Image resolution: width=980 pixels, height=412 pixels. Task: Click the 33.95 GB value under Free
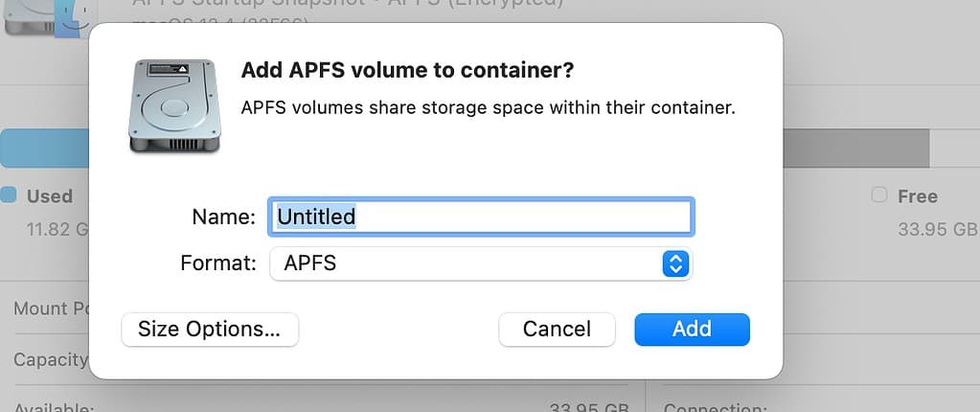(x=938, y=229)
